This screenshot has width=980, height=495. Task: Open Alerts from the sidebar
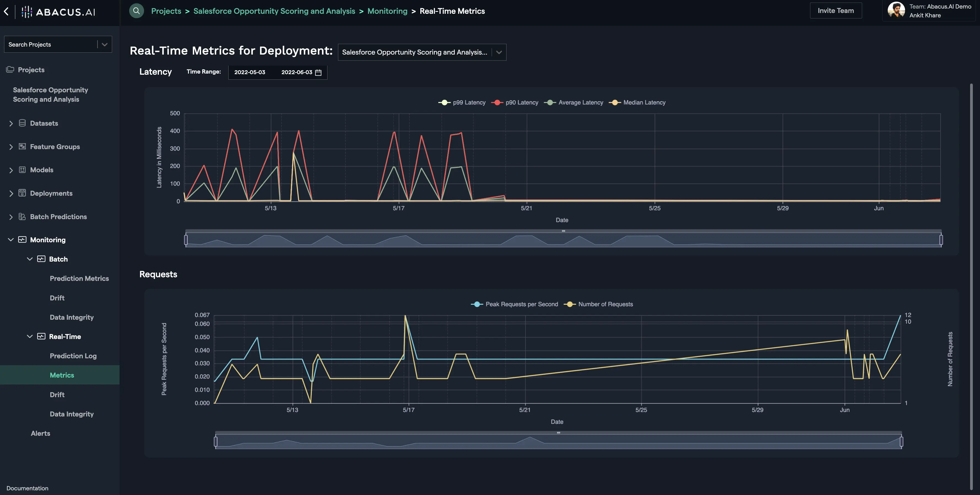pyautogui.click(x=40, y=433)
